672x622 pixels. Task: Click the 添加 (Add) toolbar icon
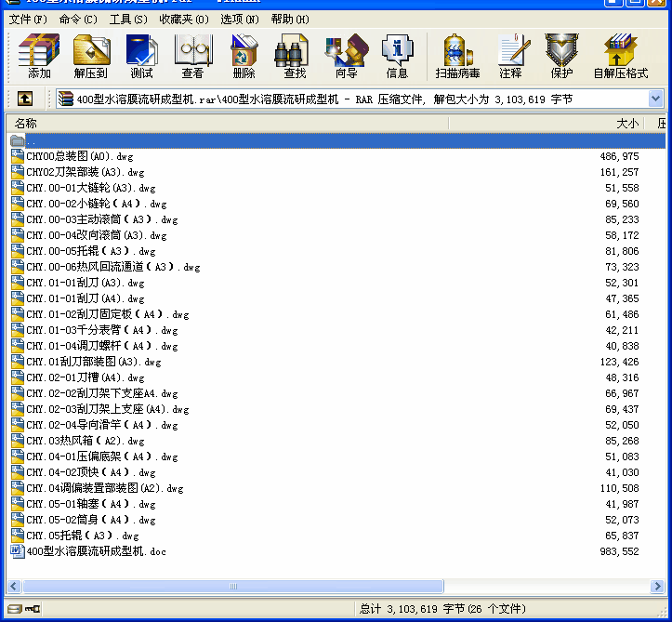click(x=39, y=56)
